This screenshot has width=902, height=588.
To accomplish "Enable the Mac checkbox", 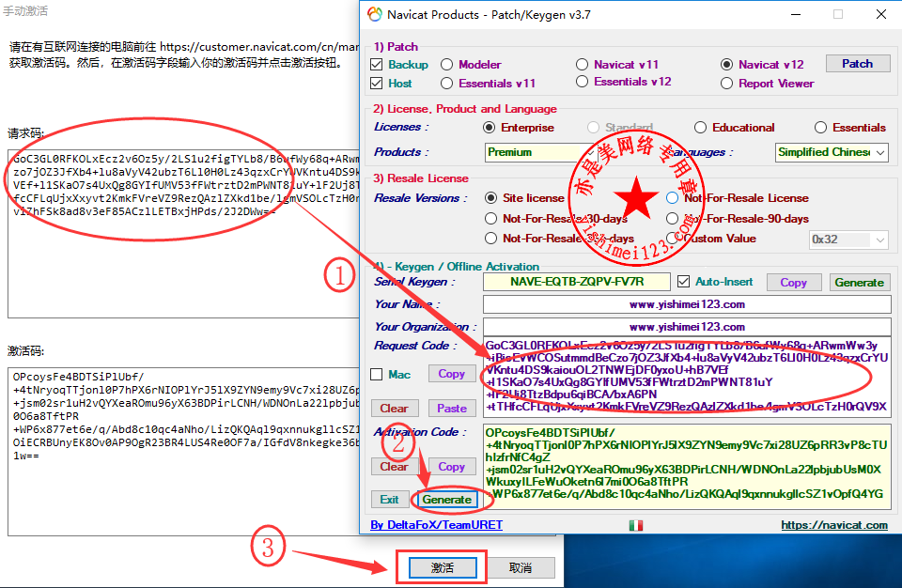I will [378, 375].
